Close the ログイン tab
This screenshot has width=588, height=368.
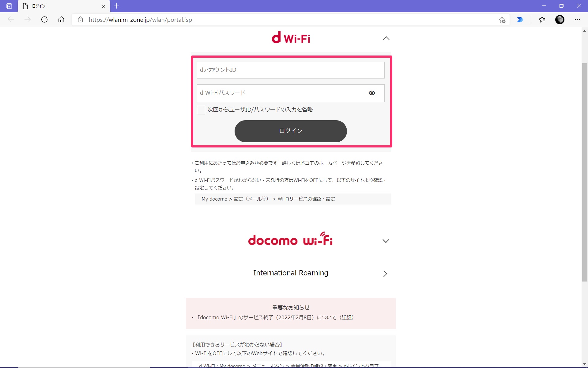pos(104,6)
